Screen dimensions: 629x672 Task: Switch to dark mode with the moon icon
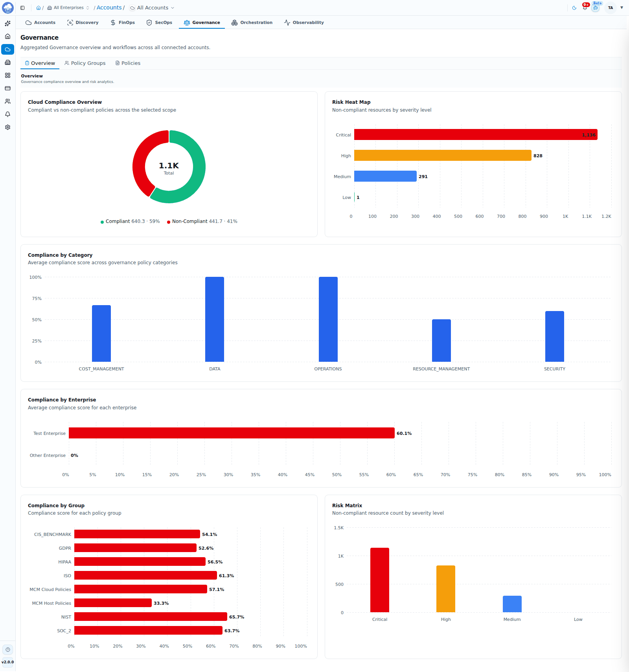574,8
